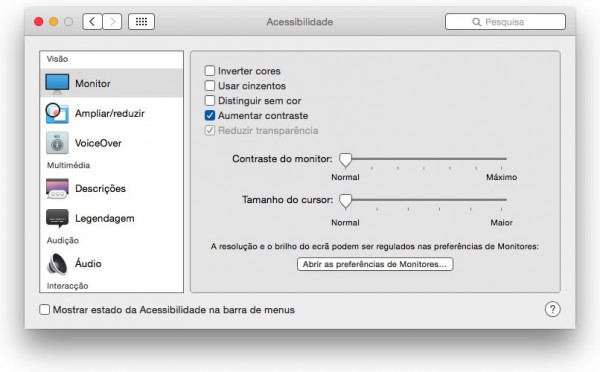Click the VoiceOver label in the list
Screen dimensions: 600x372
[x=98, y=143]
